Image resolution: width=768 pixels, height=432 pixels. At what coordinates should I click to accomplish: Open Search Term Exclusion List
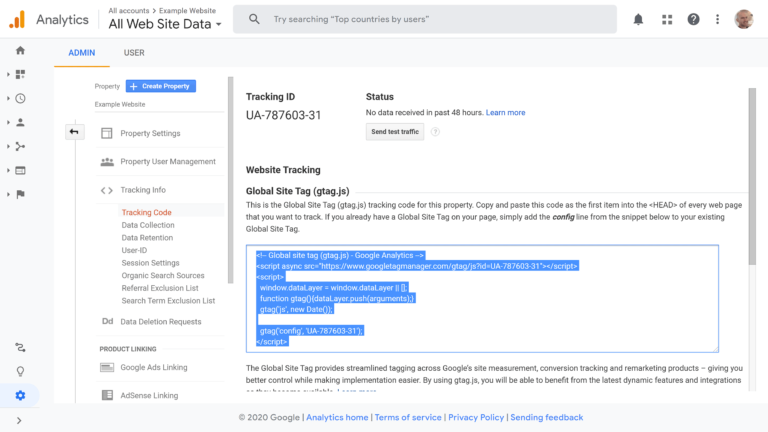[168, 301]
